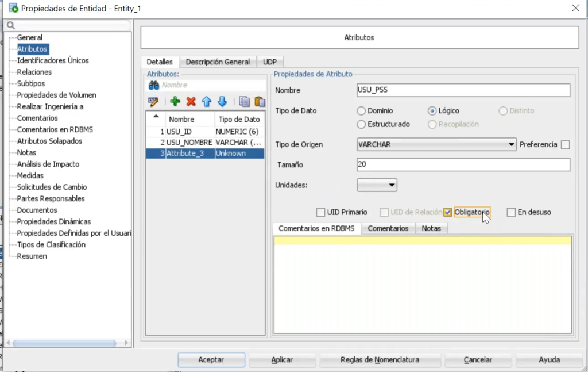The image size is (588, 372).
Task: Click the Tipo de Dato column header
Action: (239, 120)
